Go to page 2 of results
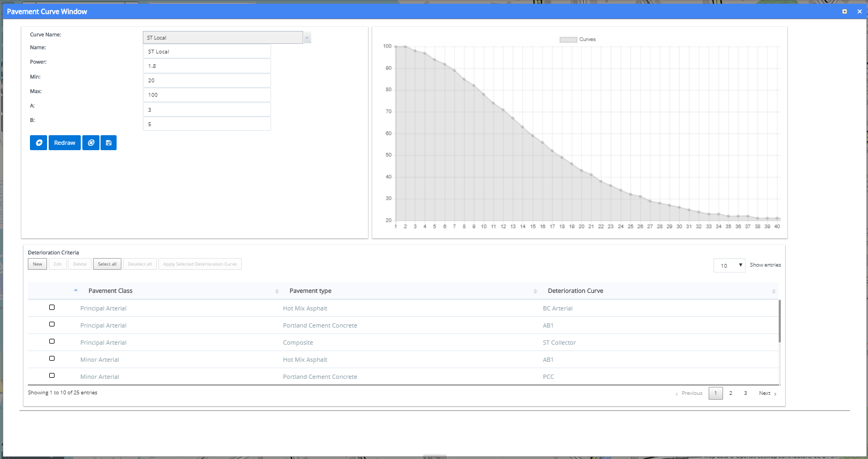Image resolution: width=868 pixels, height=459 pixels. pyautogui.click(x=731, y=393)
